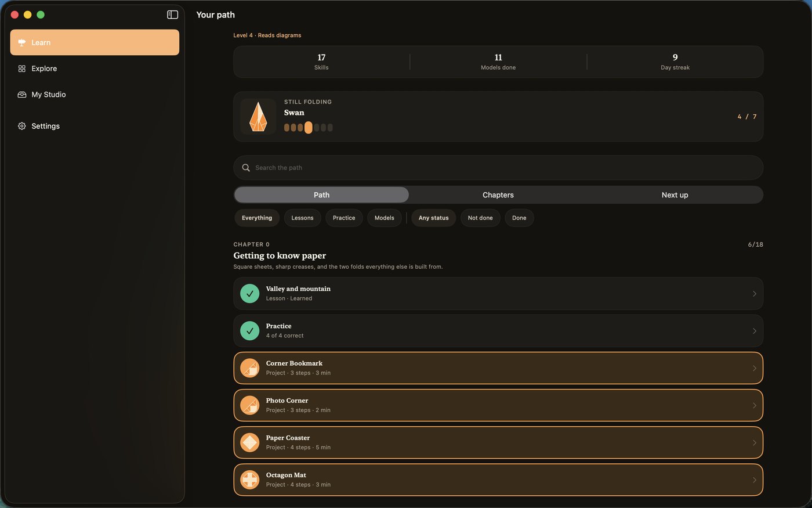Open the Octagon Mat chevron
This screenshot has width=812, height=508.
pos(754,480)
